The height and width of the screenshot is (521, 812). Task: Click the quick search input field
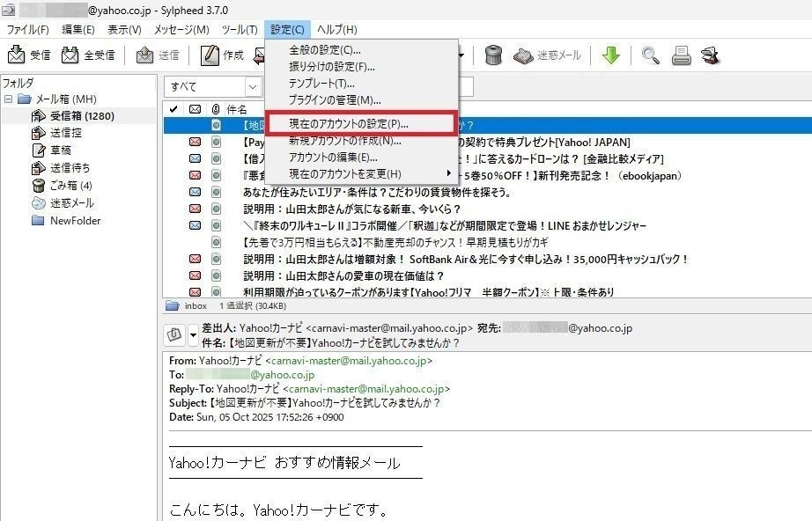click(x=467, y=86)
